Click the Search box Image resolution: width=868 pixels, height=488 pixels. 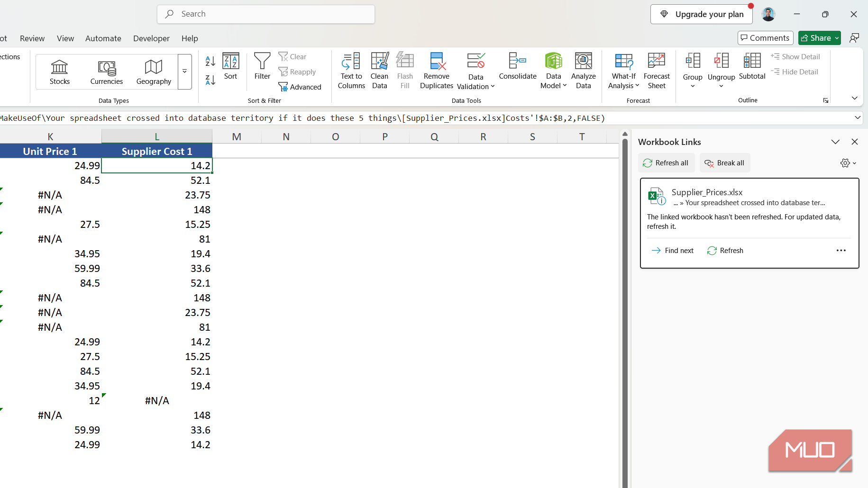[x=266, y=14]
